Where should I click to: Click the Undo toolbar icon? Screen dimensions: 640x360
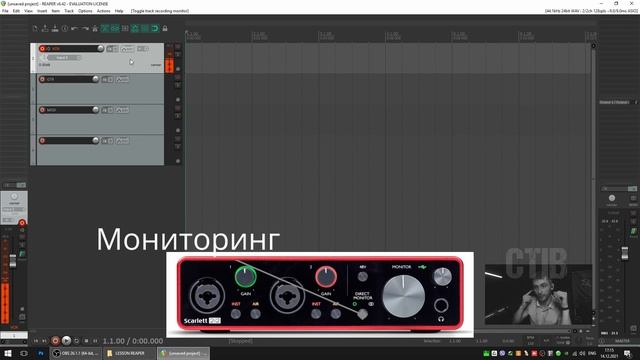[75, 29]
